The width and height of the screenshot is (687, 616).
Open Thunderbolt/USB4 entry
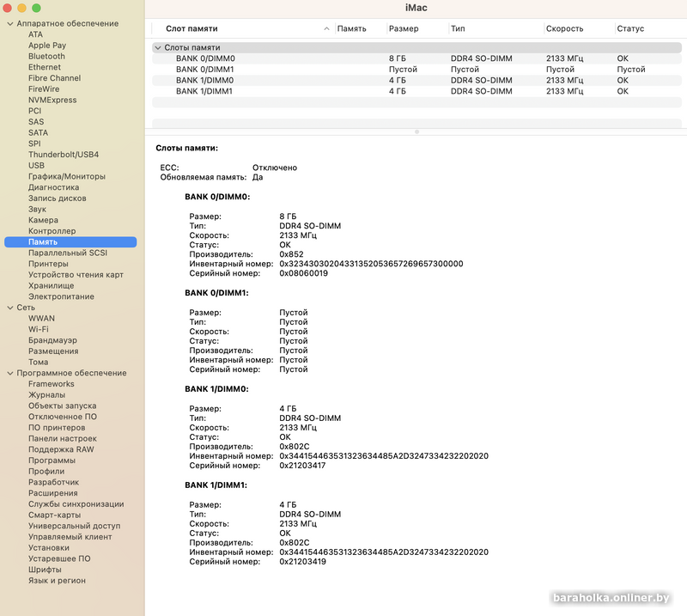[x=63, y=155]
